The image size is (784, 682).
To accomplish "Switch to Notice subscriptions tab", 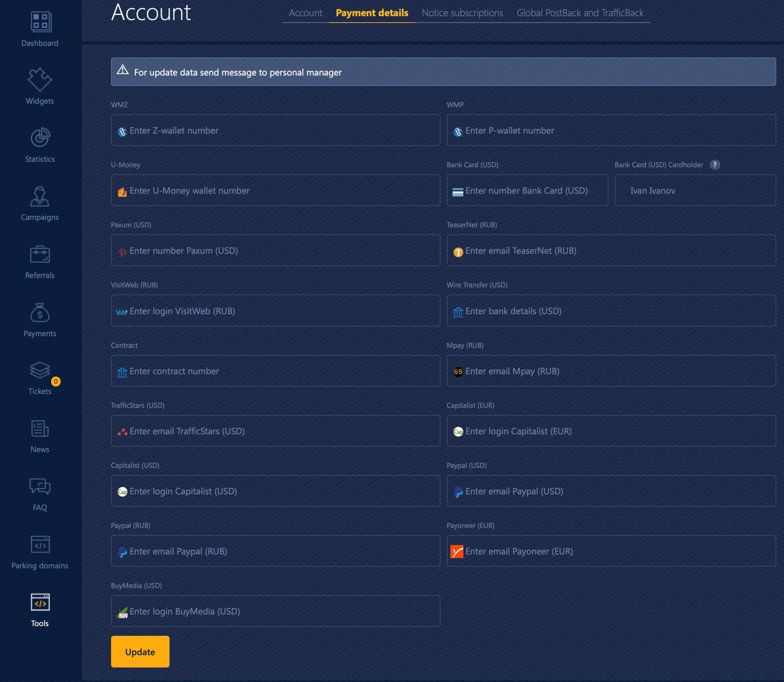I will 462,13.
